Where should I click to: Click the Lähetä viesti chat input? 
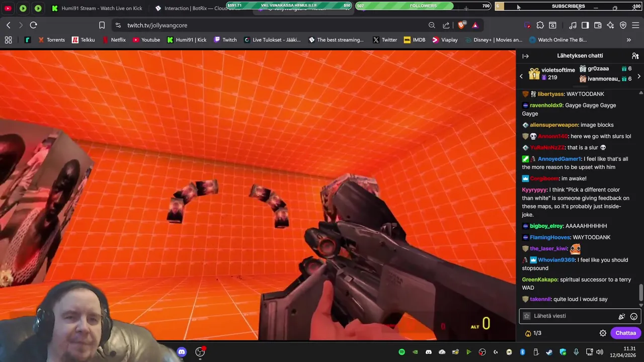(579, 316)
